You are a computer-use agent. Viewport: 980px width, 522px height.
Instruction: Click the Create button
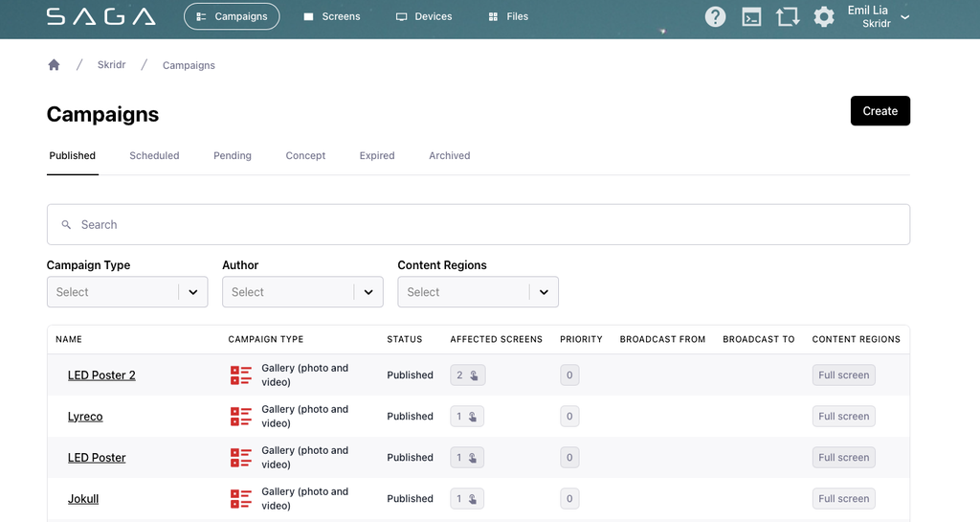point(880,111)
